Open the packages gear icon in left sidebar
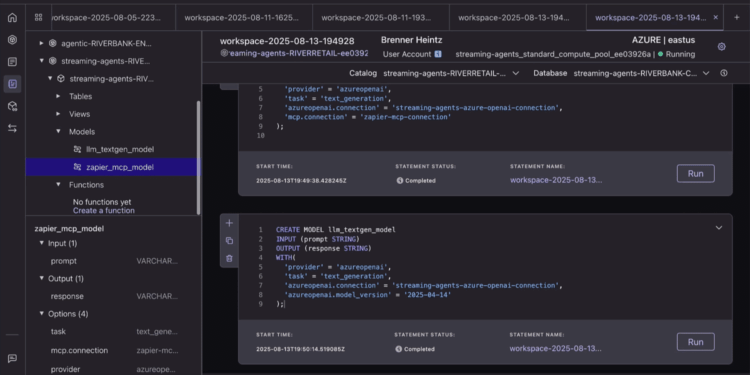This screenshot has width=750, height=375. click(x=12, y=106)
